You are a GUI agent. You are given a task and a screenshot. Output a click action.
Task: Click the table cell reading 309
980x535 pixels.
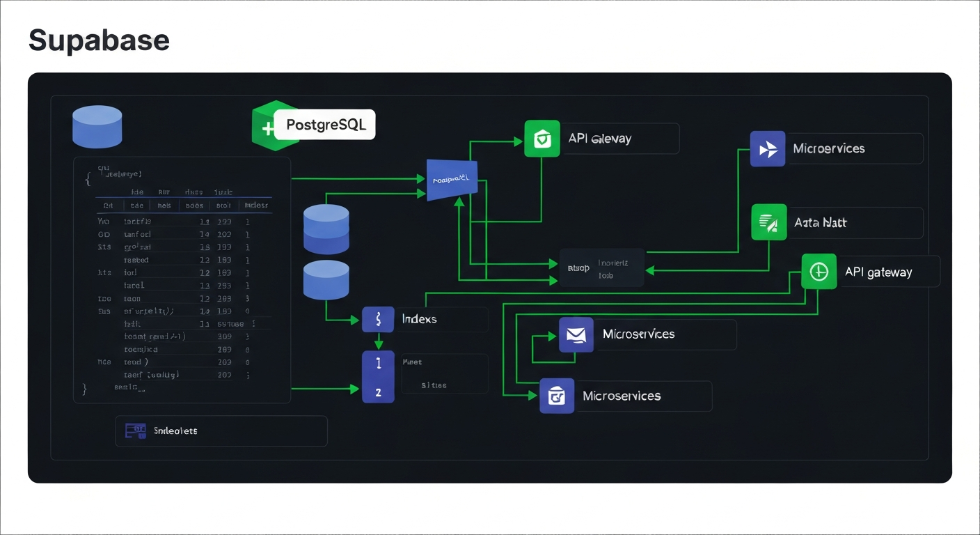(x=224, y=336)
